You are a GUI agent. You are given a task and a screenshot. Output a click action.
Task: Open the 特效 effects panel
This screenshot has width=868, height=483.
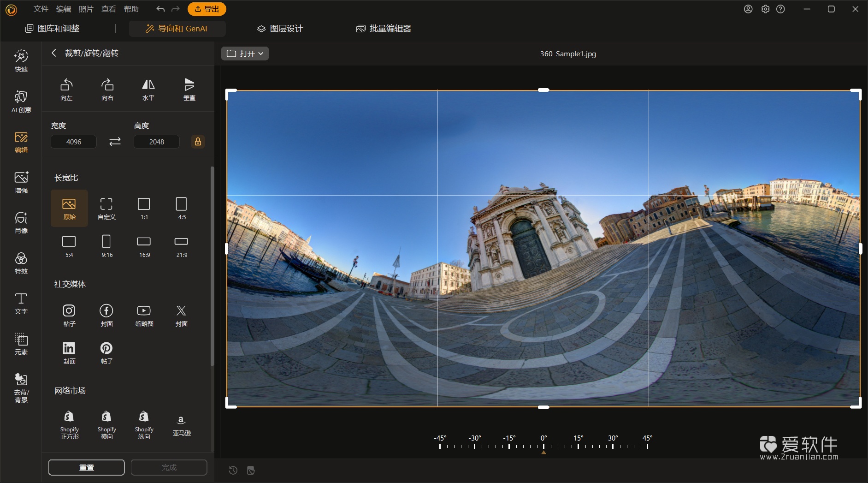21,263
